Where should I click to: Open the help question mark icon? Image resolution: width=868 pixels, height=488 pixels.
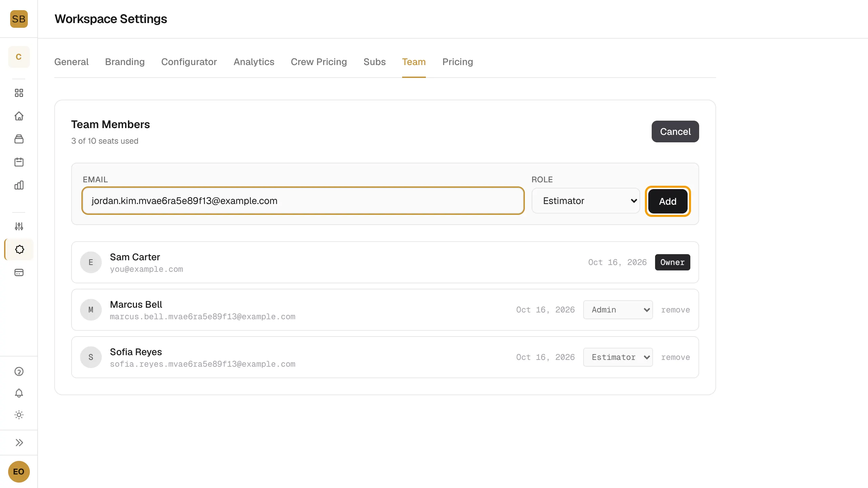click(x=19, y=371)
